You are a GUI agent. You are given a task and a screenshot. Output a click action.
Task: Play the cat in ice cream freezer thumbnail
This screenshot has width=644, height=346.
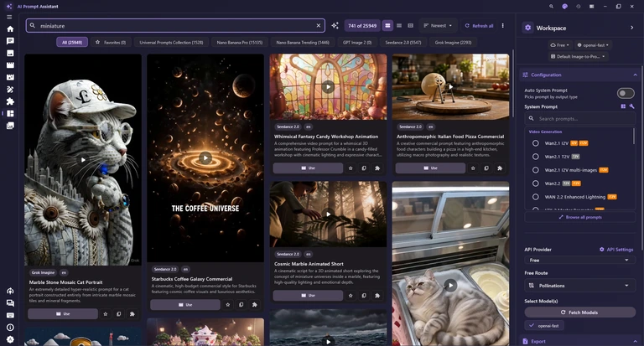pyautogui.click(x=450, y=285)
